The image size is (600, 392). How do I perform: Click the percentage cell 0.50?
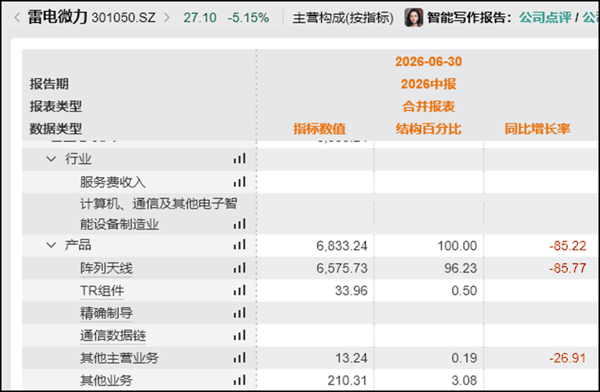(x=464, y=291)
